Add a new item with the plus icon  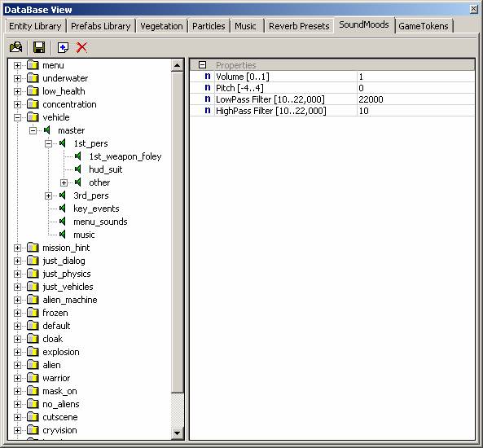pyautogui.click(x=64, y=48)
